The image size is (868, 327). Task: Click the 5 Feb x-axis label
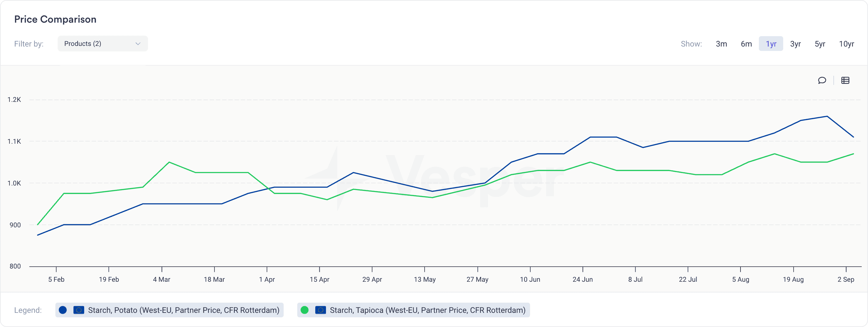coord(56,280)
